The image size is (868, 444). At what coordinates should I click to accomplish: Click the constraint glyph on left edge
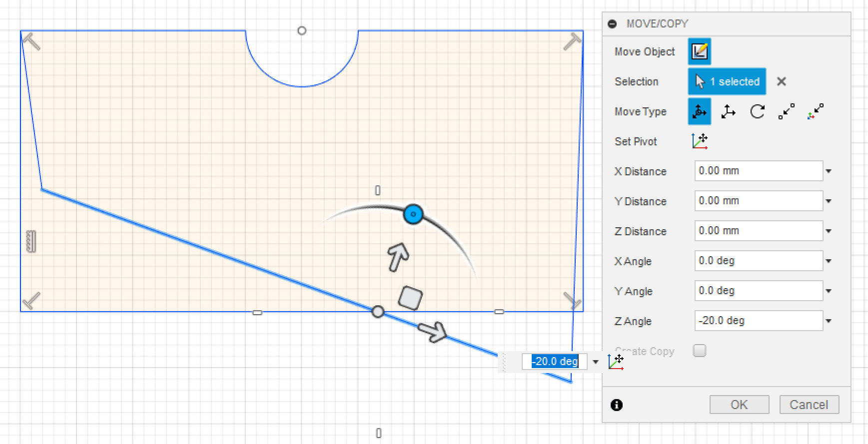coord(31,241)
